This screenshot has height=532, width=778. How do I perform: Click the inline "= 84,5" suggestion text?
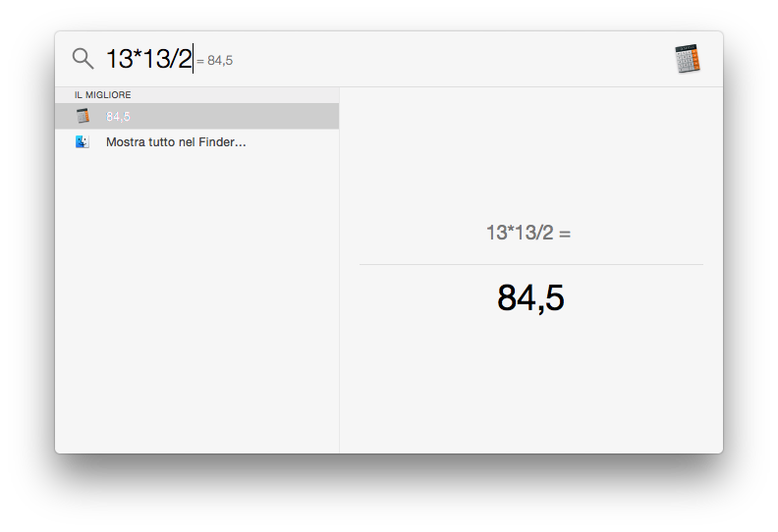pos(215,61)
